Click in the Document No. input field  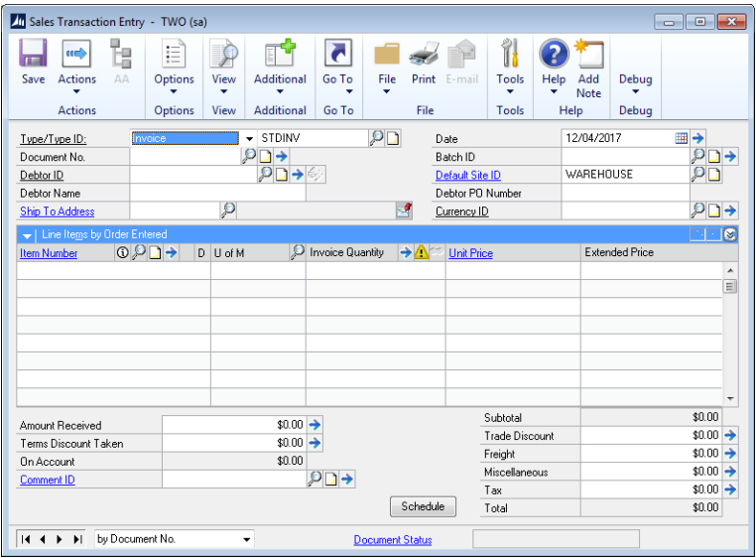coord(185,157)
